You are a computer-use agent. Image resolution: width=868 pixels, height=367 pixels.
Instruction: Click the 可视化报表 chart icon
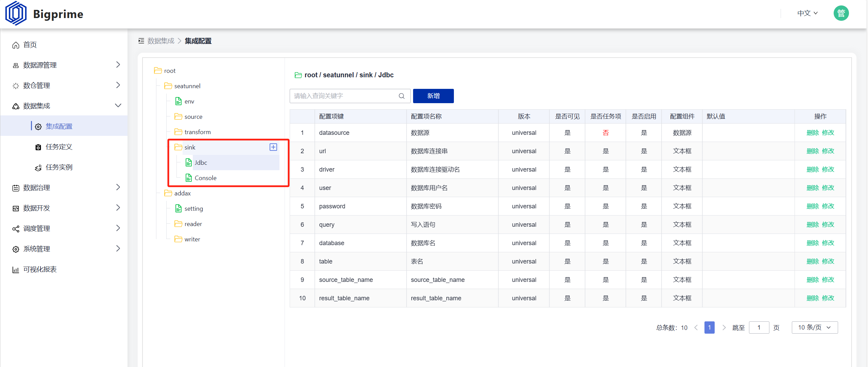click(x=16, y=270)
